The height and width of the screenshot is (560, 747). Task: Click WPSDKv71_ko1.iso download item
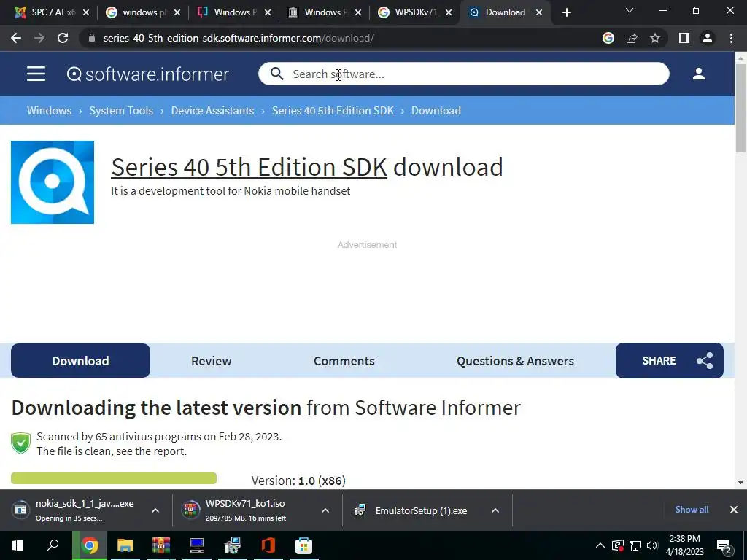click(x=245, y=510)
